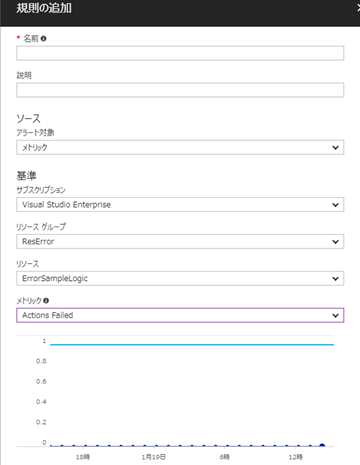Open the Actions Failed metric dropdown
The width and height of the screenshot is (360, 465).
(x=180, y=315)
